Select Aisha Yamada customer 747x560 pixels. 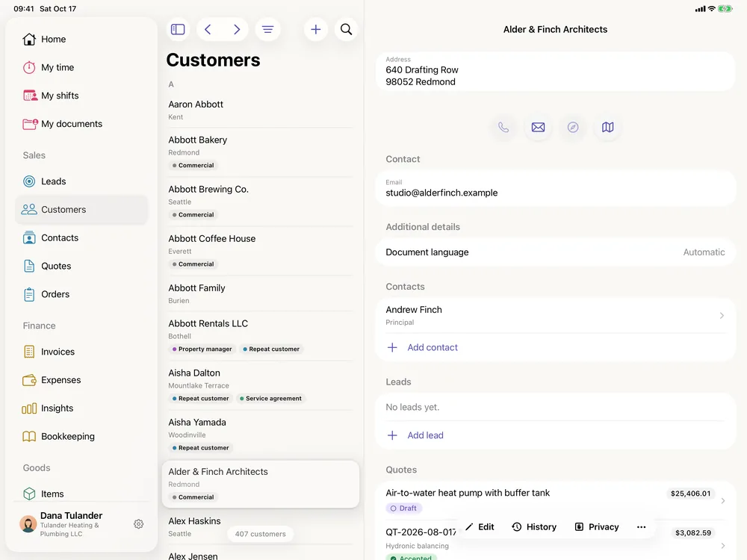(261, 435)
